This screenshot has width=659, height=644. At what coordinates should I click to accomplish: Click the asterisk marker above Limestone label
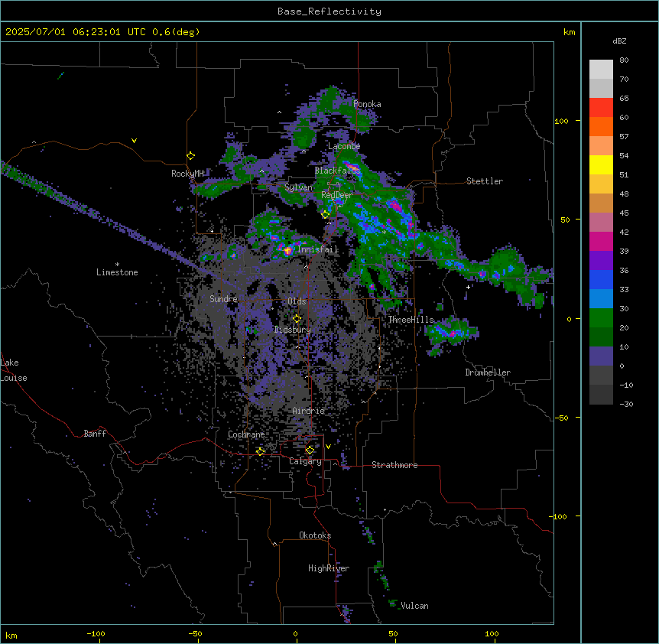pos(117,265)
